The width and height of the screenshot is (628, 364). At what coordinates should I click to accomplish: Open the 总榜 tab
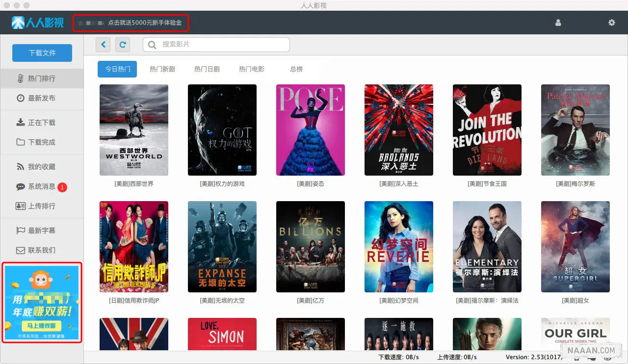coord(296,69)
